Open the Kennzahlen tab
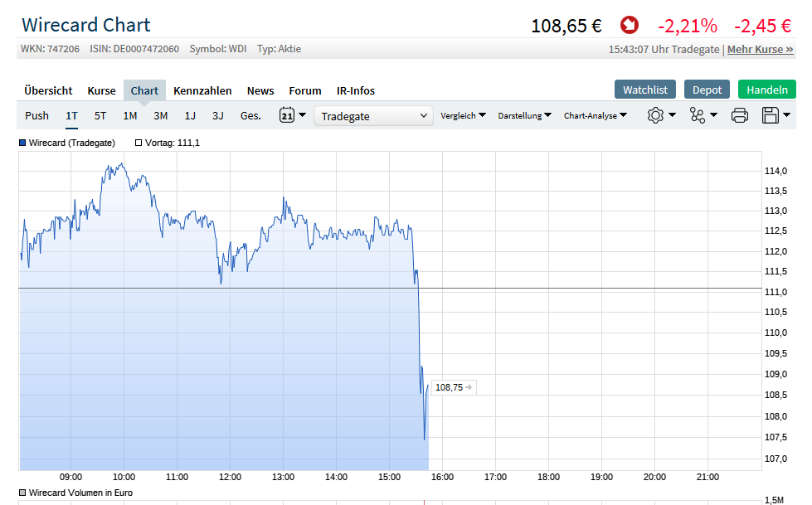This screenshot has height=505, width=812. click(x=202, y=90)
